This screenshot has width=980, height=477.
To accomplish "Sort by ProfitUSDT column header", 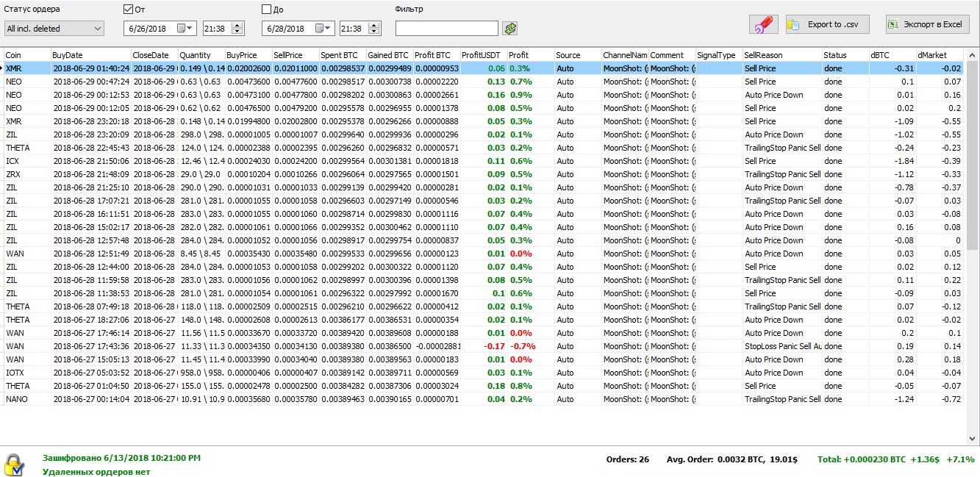I will [482, 55].
